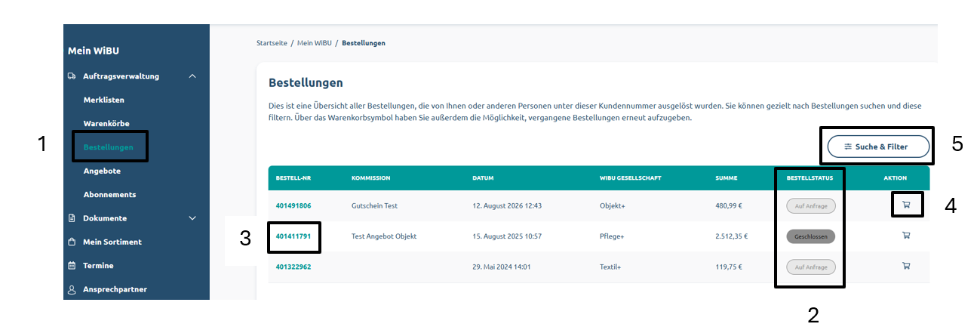The image size is (980, 327).
Task: Click the BESTELLSTATUS column header
Action: click(809, 178)
